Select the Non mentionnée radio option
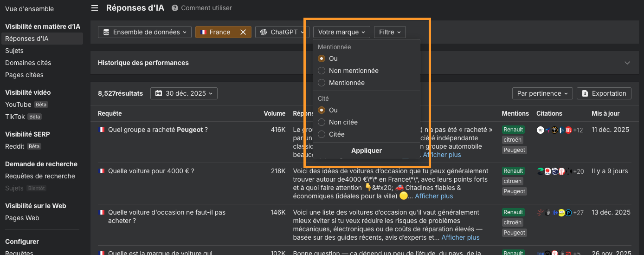Screen dimensions: 644x255 click(322, 71)
